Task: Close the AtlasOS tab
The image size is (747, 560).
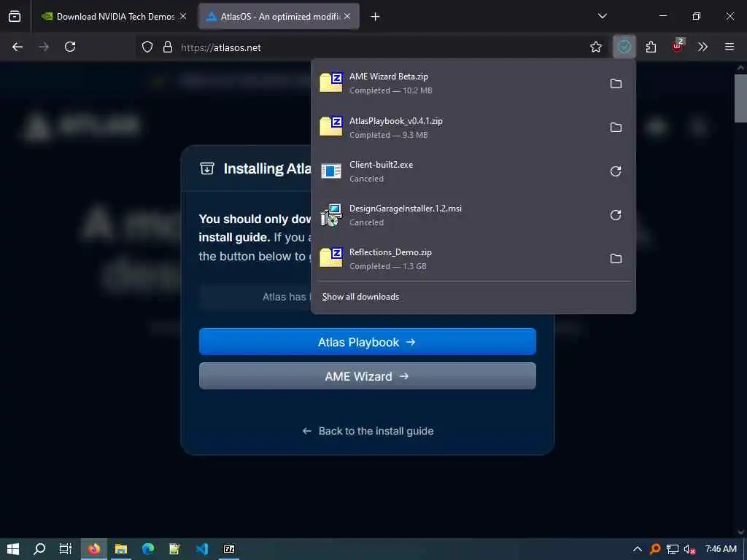Action: [x=347, y=16]
